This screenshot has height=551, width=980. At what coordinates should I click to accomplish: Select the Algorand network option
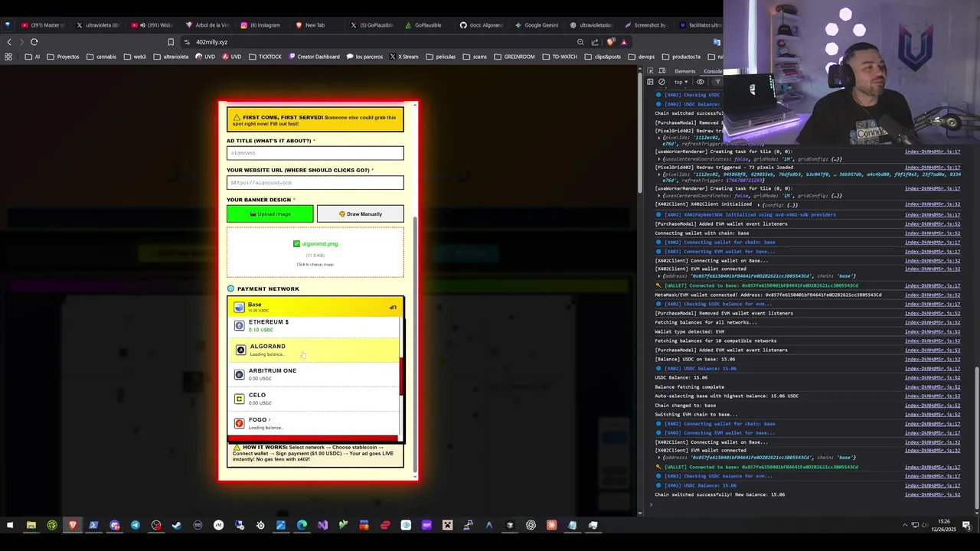click(314, 350)
